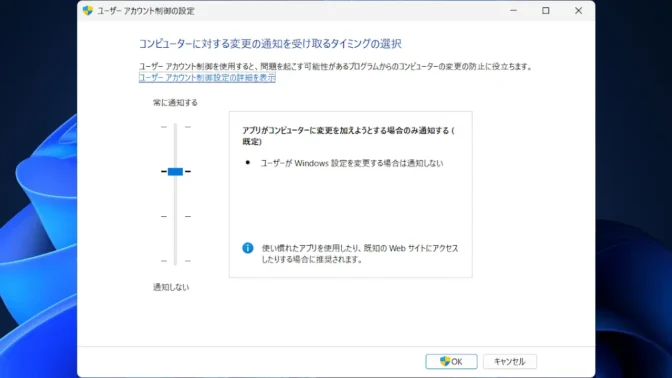Click the UAC shield icon in title bar
The width and height of the screenshot is (672, 378).
pos(88,11)
